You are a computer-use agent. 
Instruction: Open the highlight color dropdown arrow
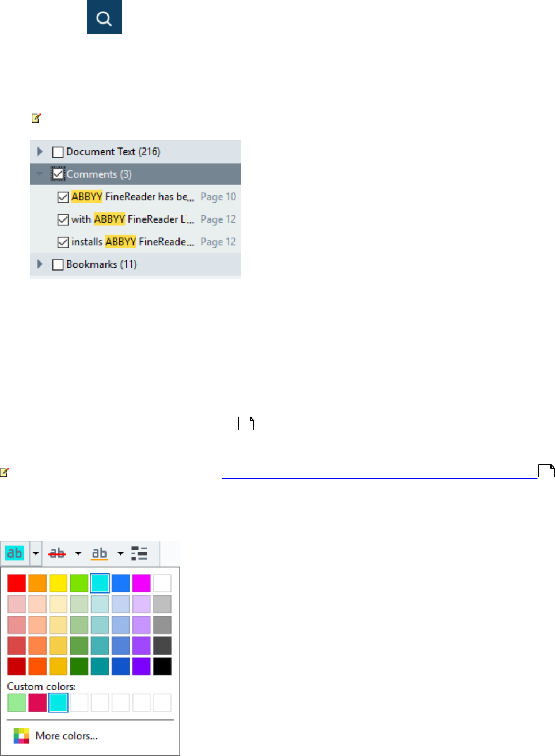tap(36, 553)
